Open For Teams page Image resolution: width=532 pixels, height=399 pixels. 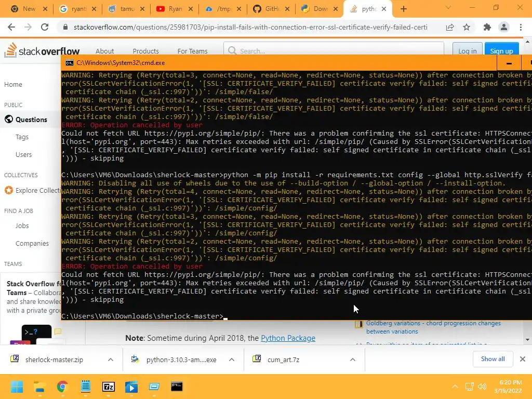pyautogui.click(x=192, y=51)
